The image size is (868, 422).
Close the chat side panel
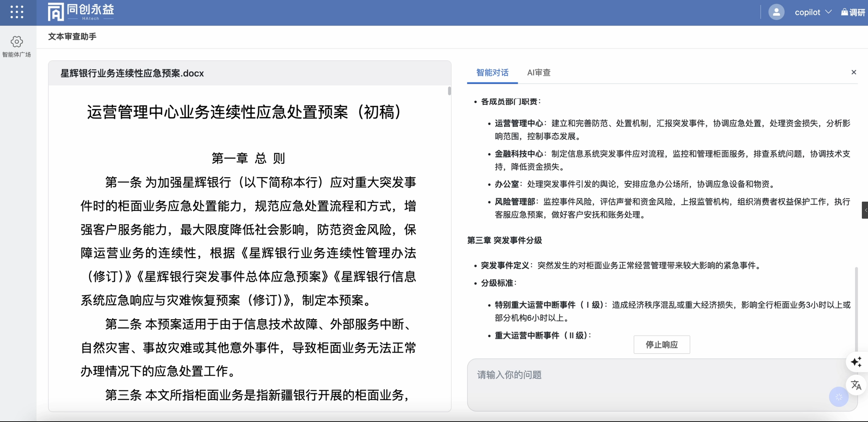coord(853,72)
